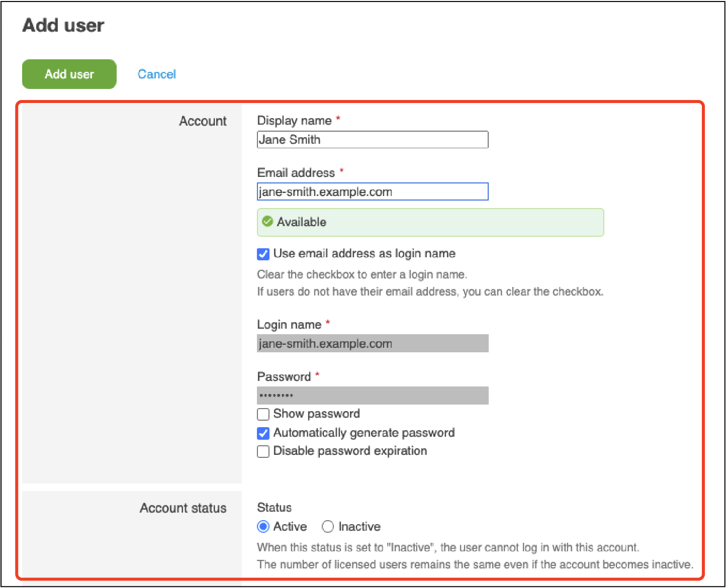Click the Cancel link
This screenshot has height=588, width=726.
pos(157,74)
